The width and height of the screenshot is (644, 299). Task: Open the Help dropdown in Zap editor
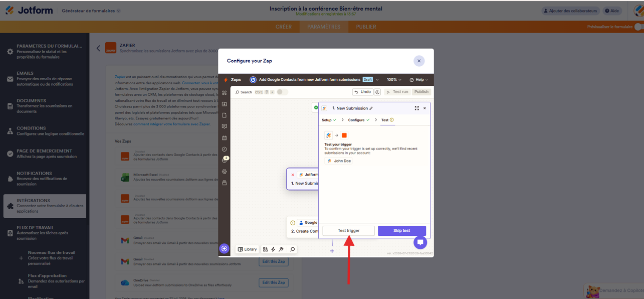pyautogui.click(x=419, y=80)
